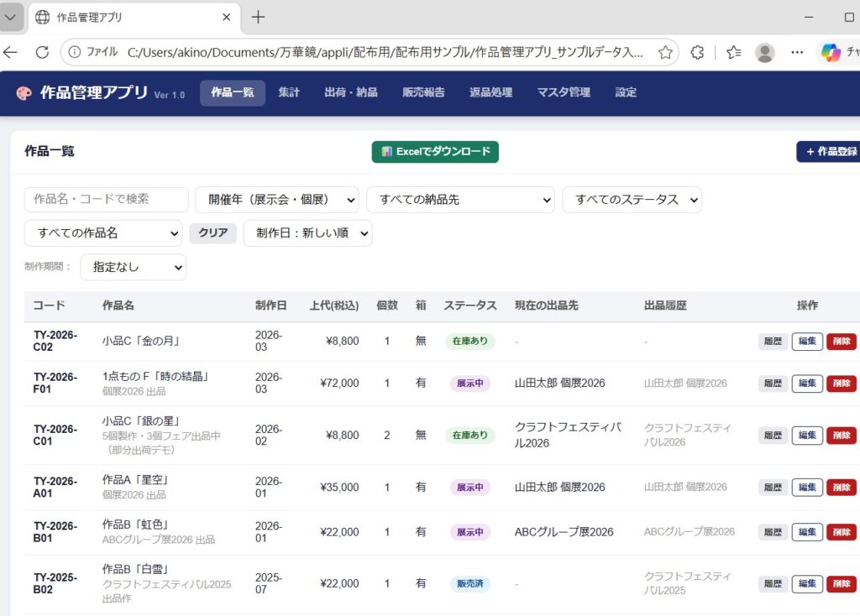Click the browser address bar URL
The image size is (860, 616).
point(385,53)
